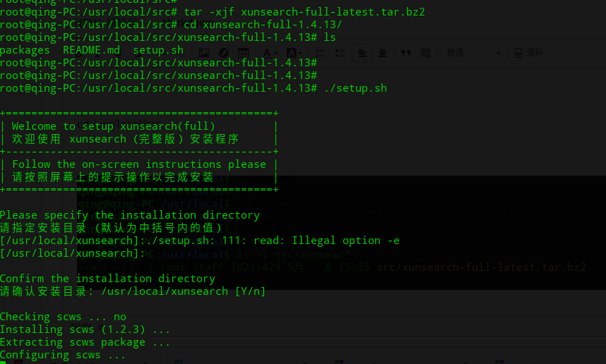Toggle center text alignment
The height and width of the screenshot is (364, 606).
tap(382, 53)
